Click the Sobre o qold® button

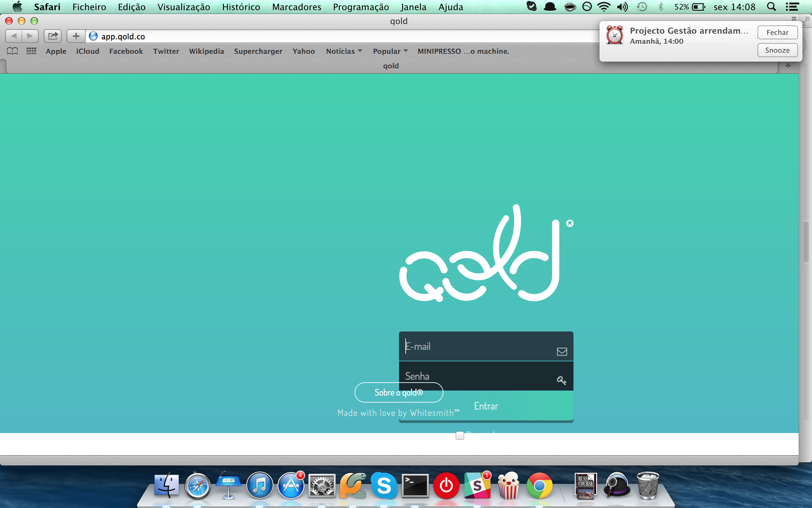(399, 392)
